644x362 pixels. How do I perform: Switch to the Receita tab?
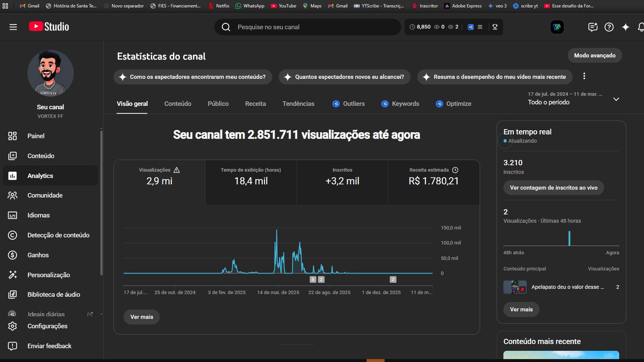256,104
